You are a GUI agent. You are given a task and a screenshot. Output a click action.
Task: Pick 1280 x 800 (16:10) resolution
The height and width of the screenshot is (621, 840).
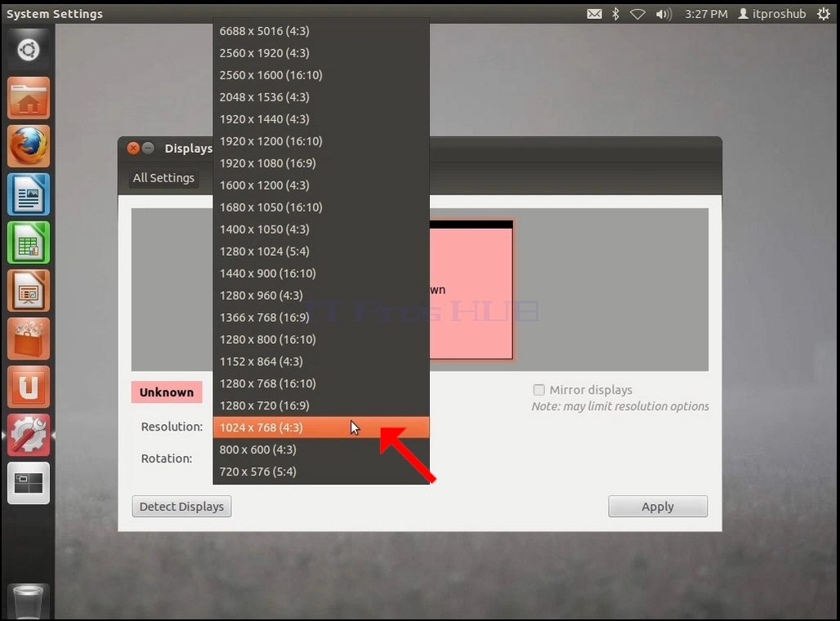point(321,339)
